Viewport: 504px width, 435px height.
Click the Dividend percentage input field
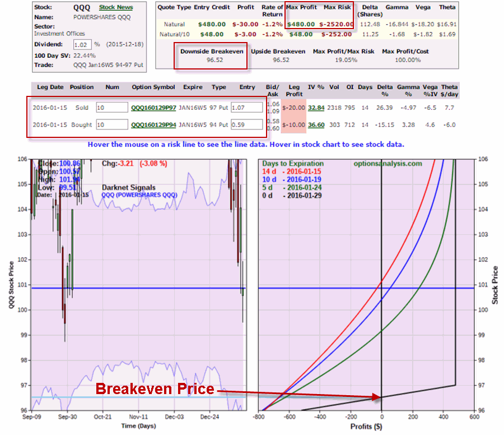(x=82, y=45)
